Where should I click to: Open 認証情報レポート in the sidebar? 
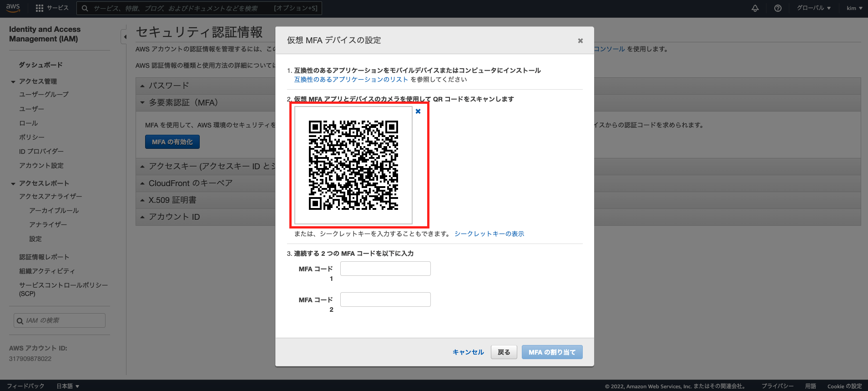44,257
